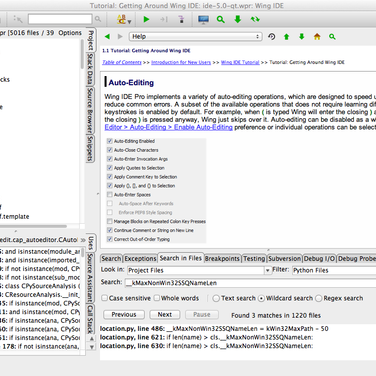The image size is (376, 376).
Task: Open the Filter Python Files dropdown
Action: tap(334, 270)
